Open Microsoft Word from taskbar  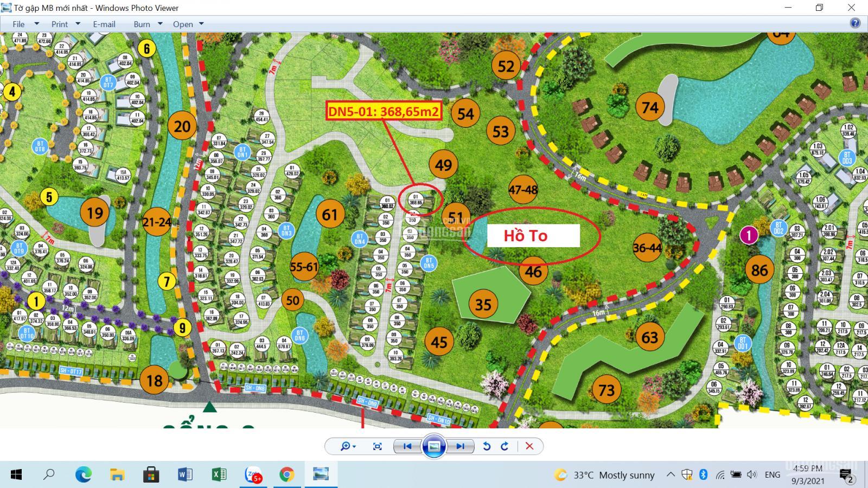tap(185, 475)
